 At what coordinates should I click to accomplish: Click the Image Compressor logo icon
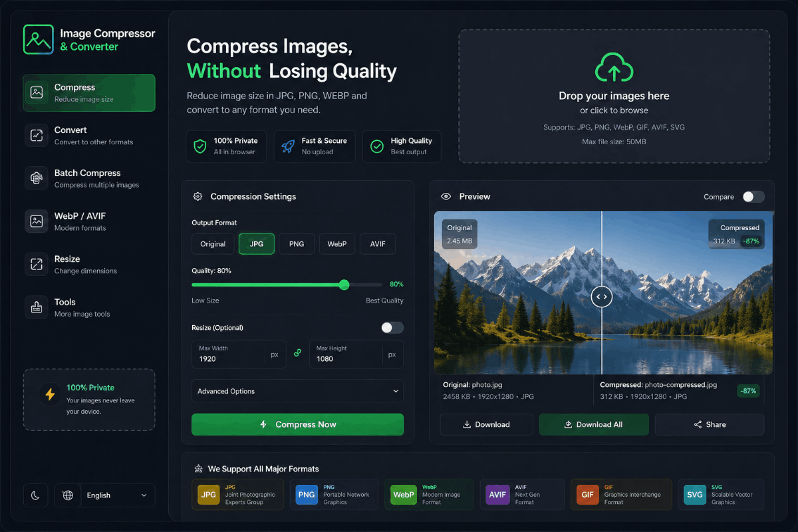tap(38, 39)
